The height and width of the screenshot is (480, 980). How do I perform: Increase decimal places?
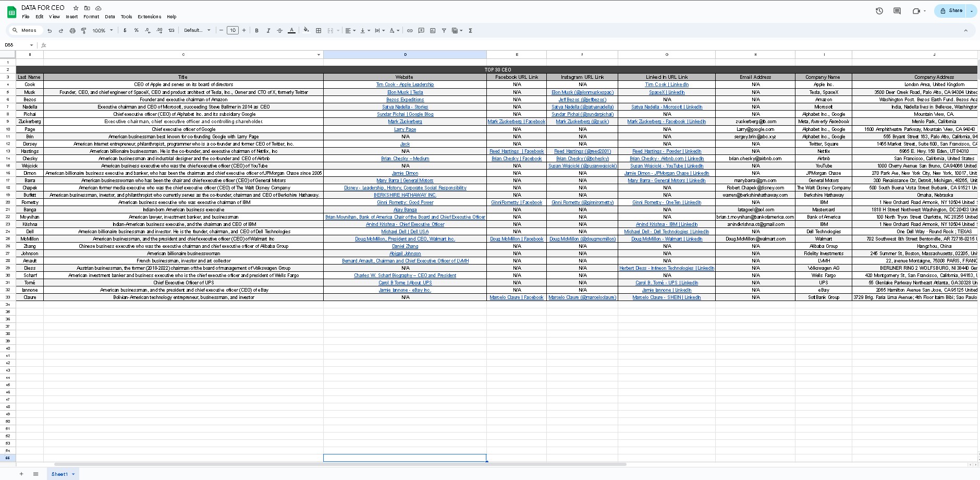point(160,30)
